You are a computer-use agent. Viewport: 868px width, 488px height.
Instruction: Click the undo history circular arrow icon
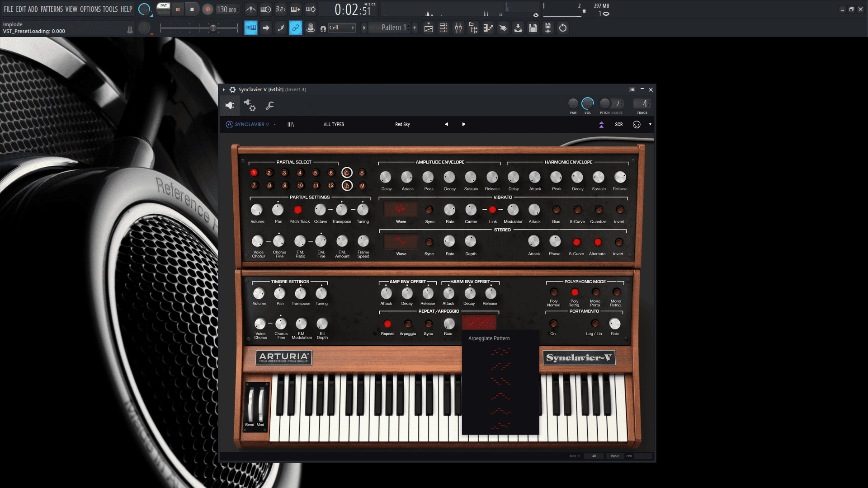point(563,28)
